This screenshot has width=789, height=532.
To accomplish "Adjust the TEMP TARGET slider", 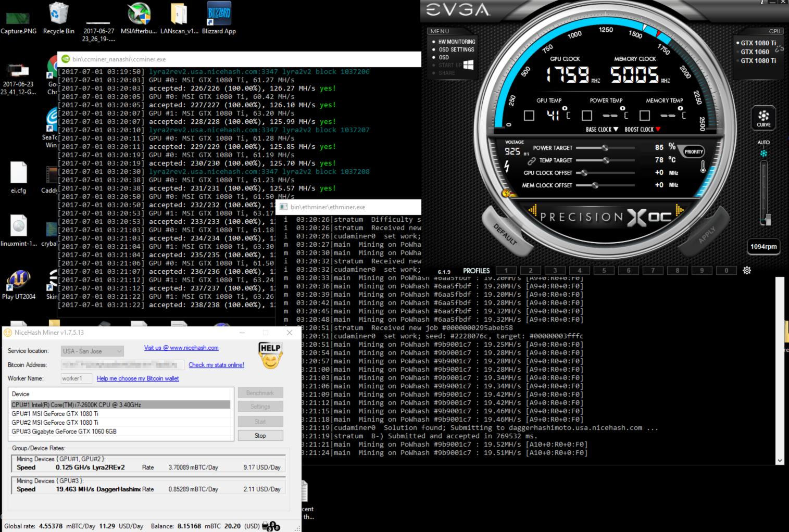I will [x=606, y=160].
